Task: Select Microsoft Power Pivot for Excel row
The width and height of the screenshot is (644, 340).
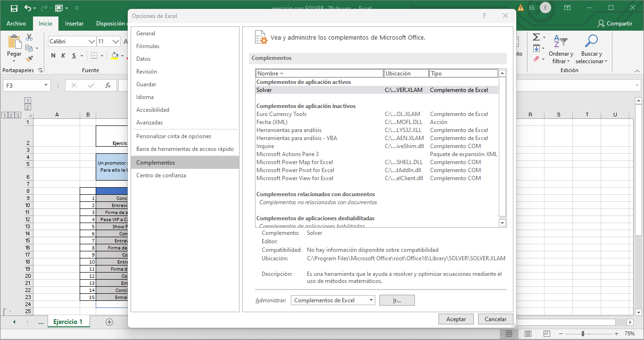Action: (377, 170)
